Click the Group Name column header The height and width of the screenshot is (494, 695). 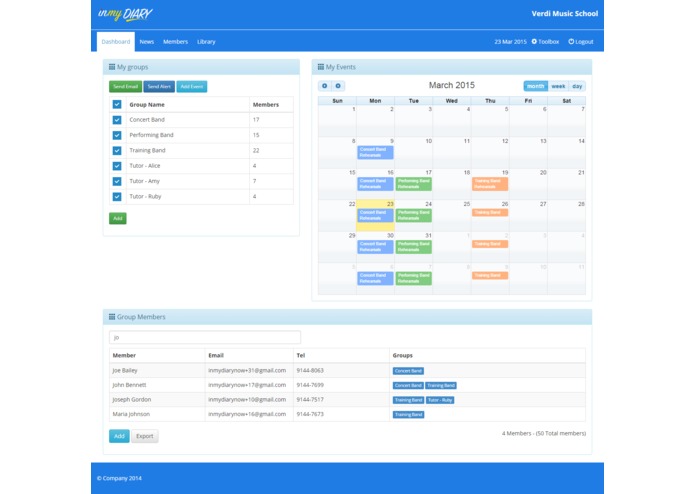[x=147, y=105]
